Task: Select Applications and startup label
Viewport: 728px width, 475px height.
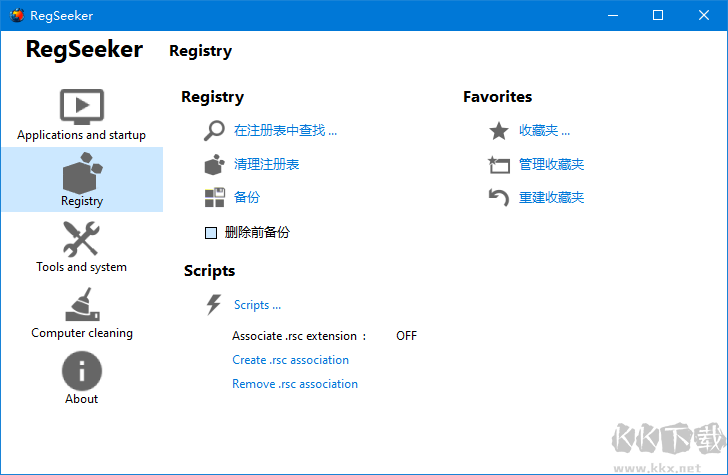Action: [82, 135]
